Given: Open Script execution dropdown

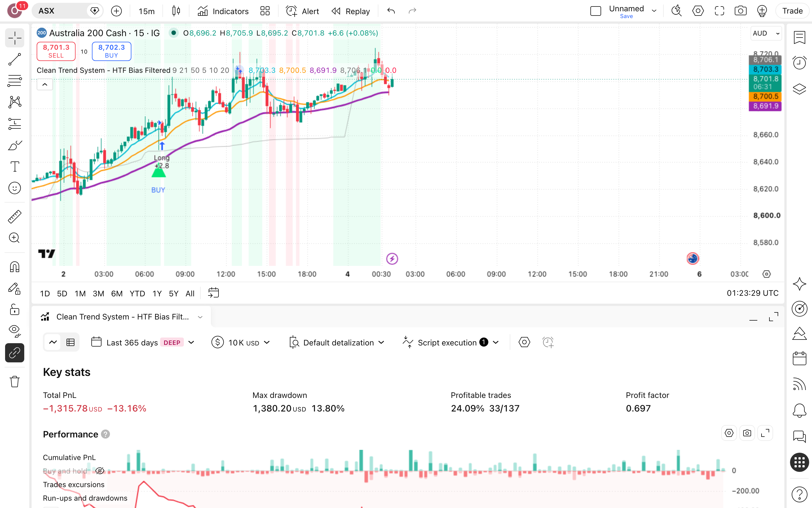Looking at the screenshot, I should click(x=451, y=343).
